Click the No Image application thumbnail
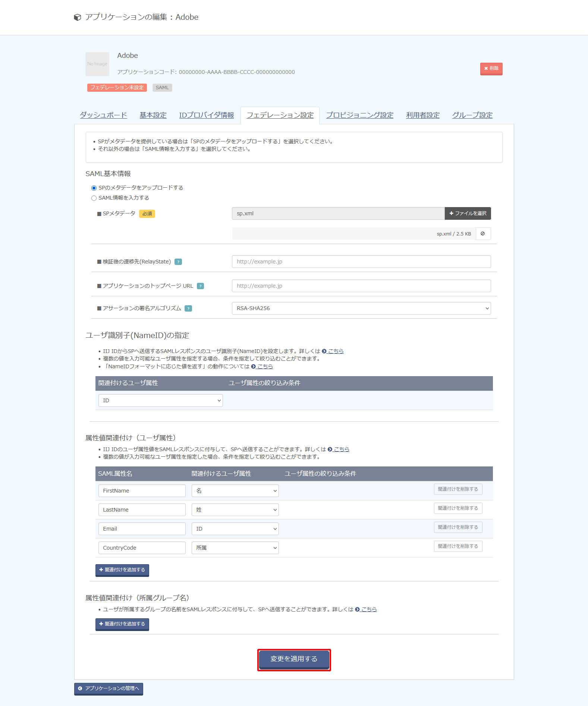This screenshot has height=706, width=588. tap(97, 64)
